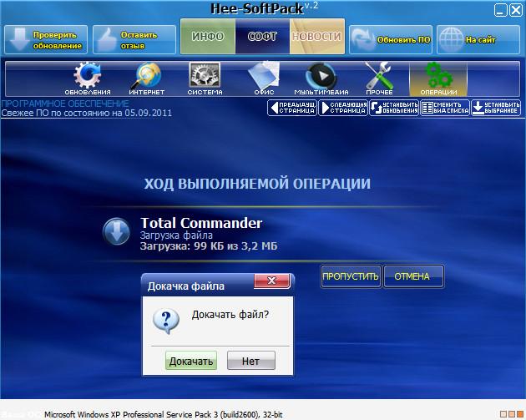
Task: Click the Обновить ПО button
Action: (388, 39)
